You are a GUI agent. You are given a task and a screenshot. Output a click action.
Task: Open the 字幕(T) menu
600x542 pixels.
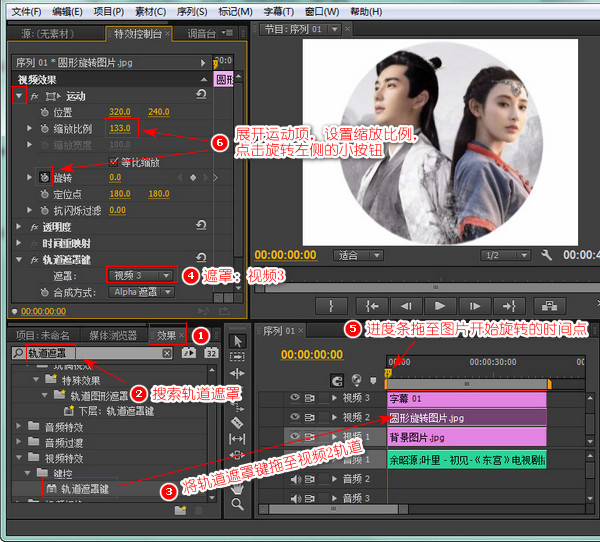[x=279, y=12]
